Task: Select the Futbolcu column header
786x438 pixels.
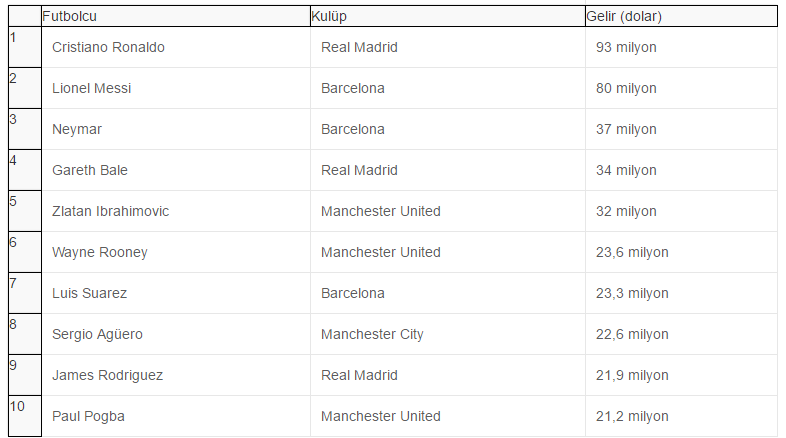Action: point(176,16)
